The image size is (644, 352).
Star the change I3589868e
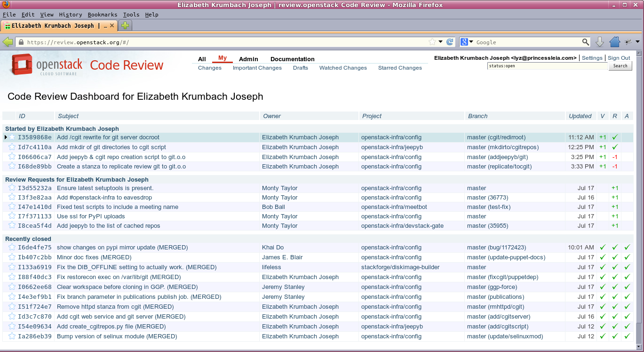click(x=12, y=137)
